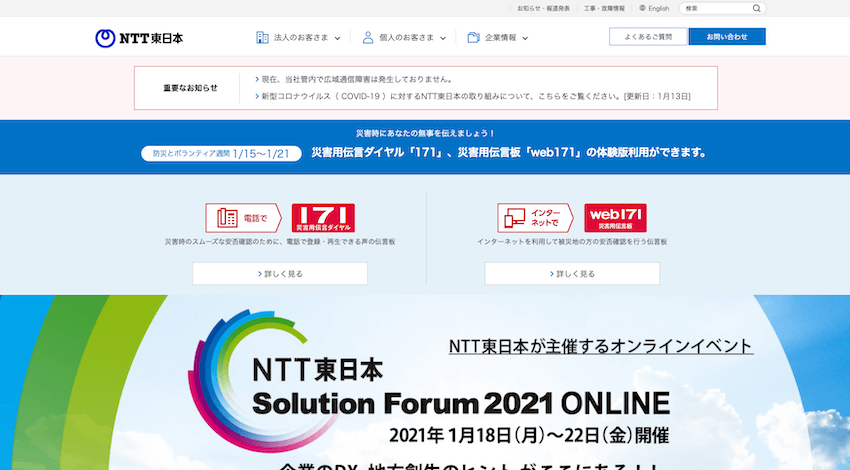
Task: Click the Solution Forum 2021 ONLINE banner
Action: pyautogui.click(x=425, y=383)
